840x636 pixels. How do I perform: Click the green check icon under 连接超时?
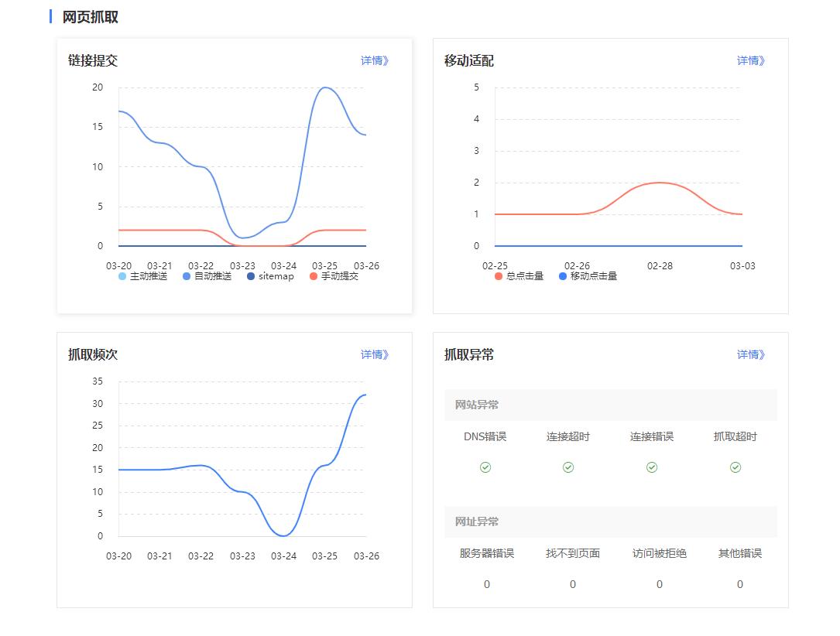coord(568,467)
